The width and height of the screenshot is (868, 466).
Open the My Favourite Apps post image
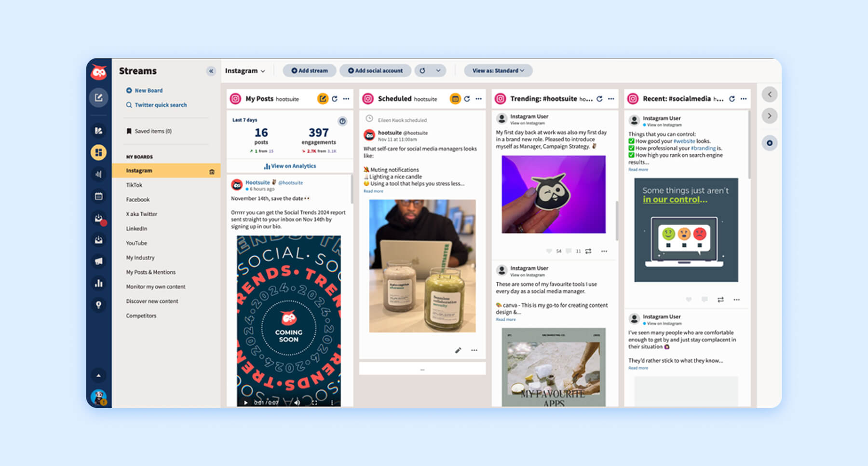[554, 367]
